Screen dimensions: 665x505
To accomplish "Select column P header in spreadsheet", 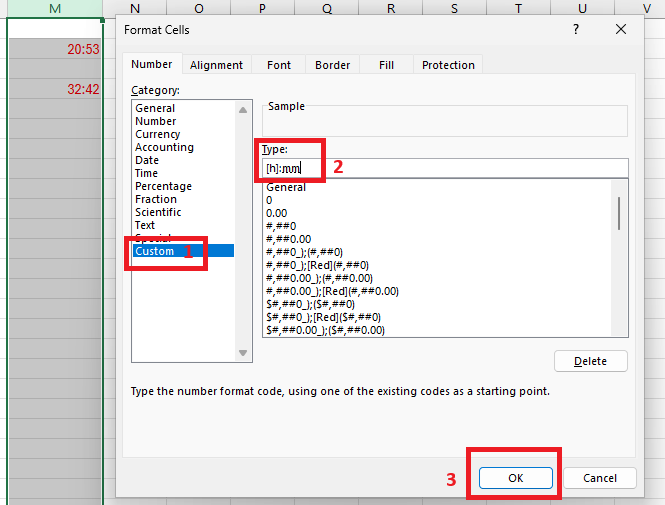I will coord(263,8).
